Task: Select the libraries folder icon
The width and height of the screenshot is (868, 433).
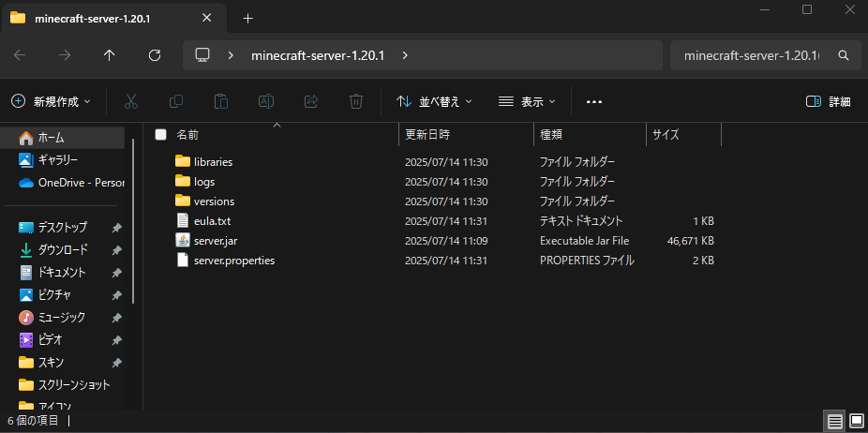Action: (x=183, y=162)
